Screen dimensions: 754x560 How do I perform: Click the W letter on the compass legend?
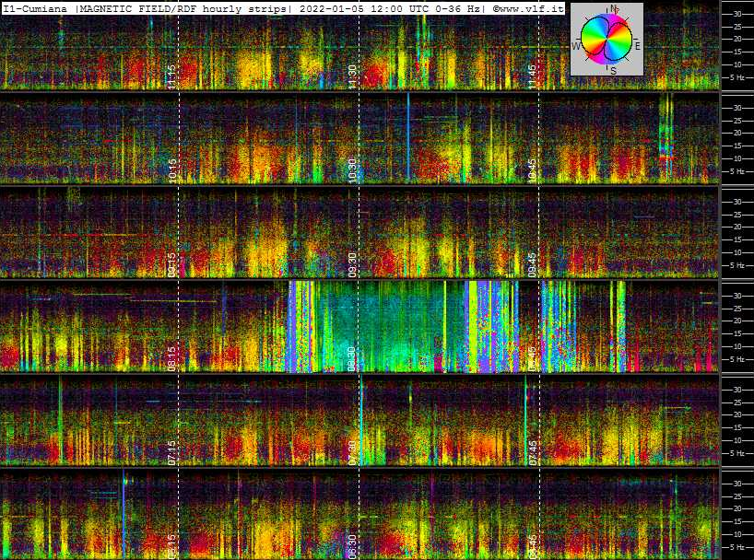pyautogui.click(x=575, y=46)
